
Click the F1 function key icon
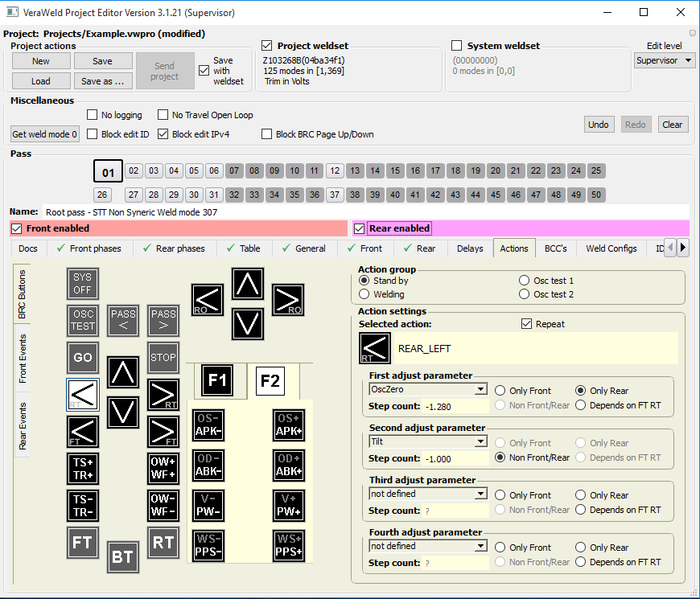217,380
